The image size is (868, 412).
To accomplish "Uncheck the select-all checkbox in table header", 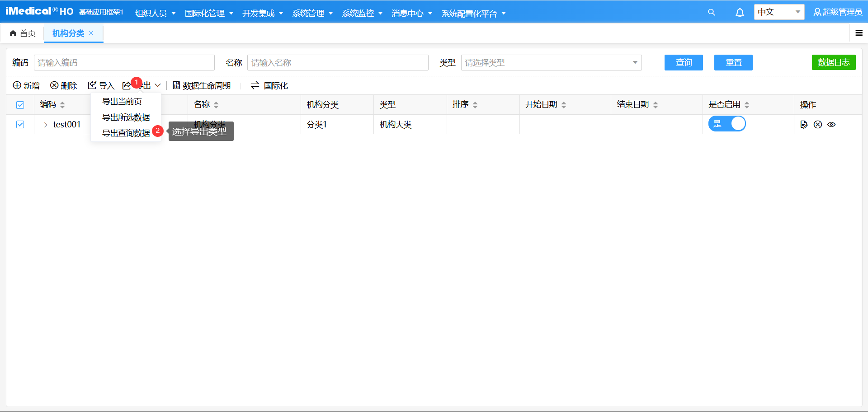I will tap(20, 105).
